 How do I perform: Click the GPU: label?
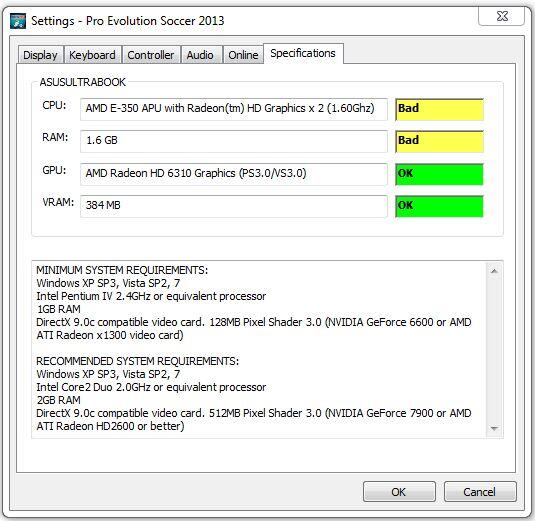click(x=54, y=170)
